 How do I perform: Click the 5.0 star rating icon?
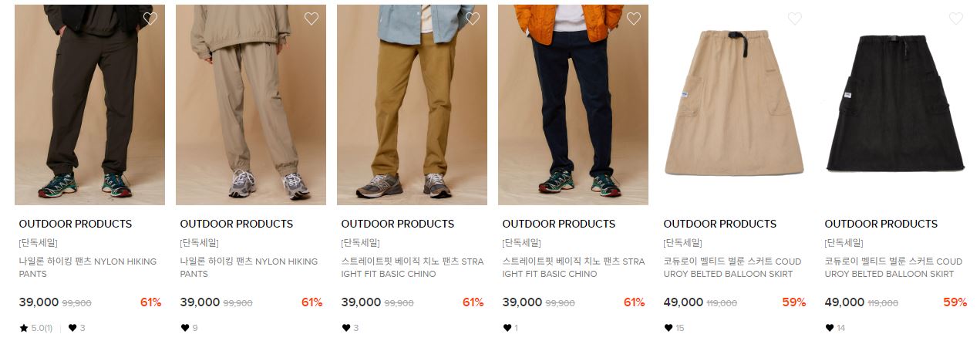click(24, 328)
